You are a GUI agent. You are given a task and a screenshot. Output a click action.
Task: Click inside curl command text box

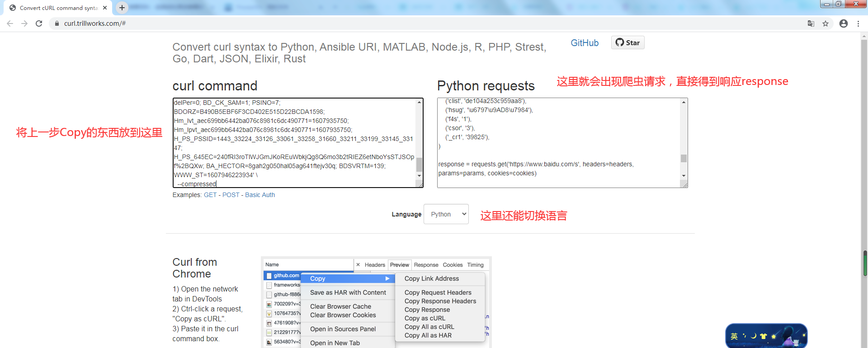pos(294,143)
